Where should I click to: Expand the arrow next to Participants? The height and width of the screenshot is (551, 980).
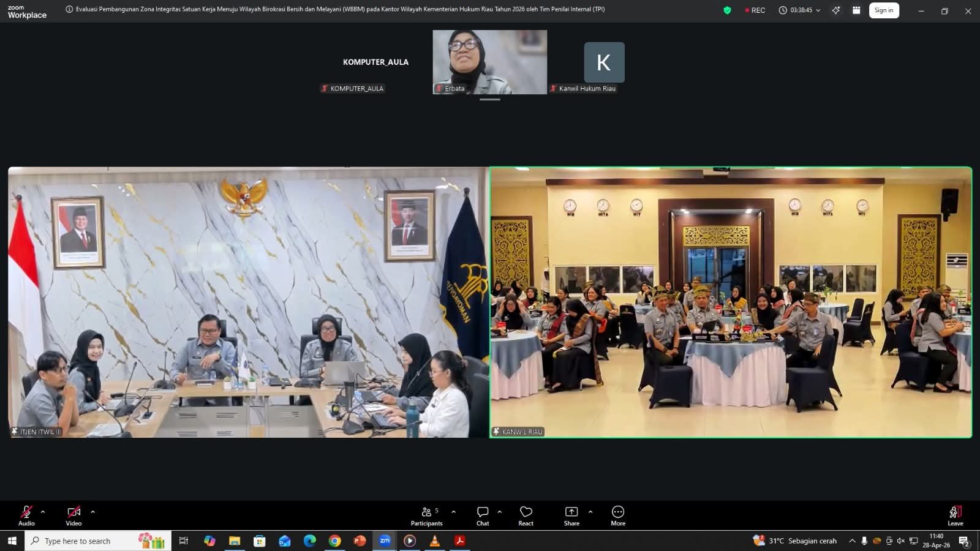[453, 512]
